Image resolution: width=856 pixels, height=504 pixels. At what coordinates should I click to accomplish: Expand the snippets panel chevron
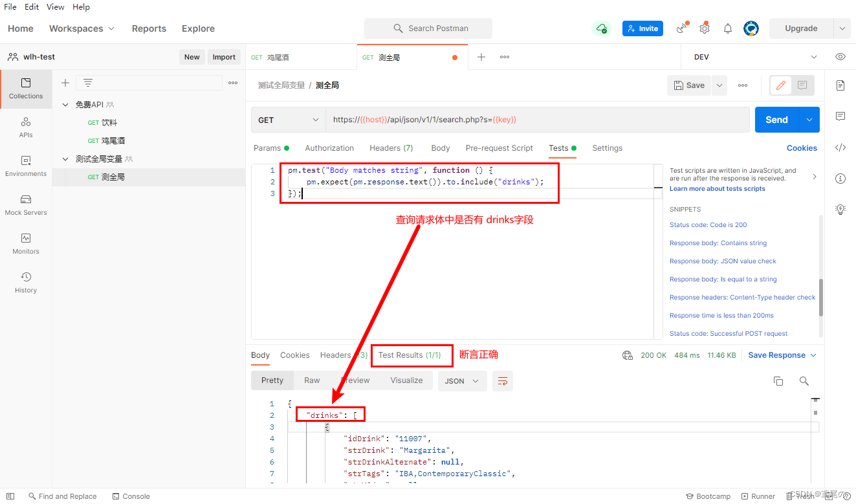point(814,177)
